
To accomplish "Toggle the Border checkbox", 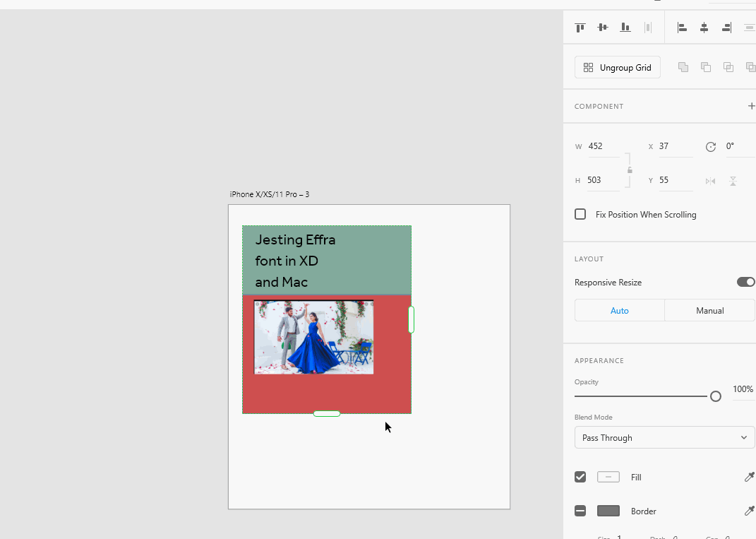I will coord(580,511).
